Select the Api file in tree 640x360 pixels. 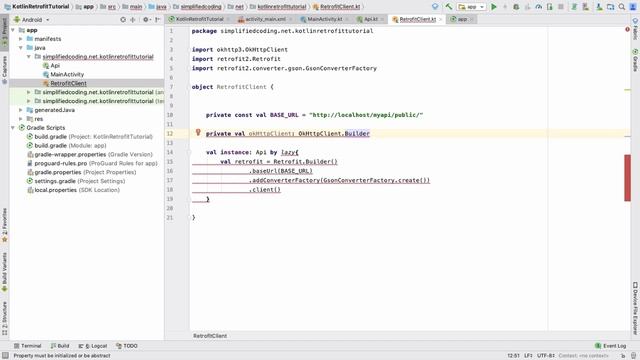point(55,65)
